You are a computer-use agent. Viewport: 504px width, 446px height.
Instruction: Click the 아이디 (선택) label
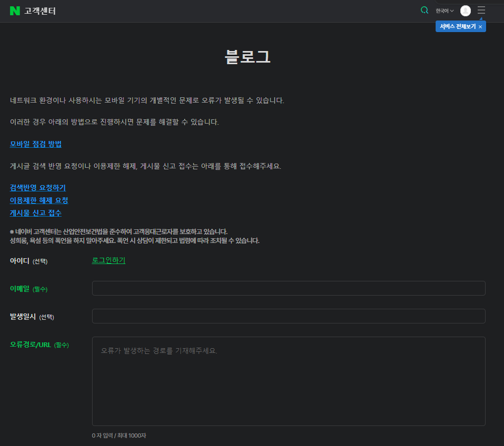(28, 261)
